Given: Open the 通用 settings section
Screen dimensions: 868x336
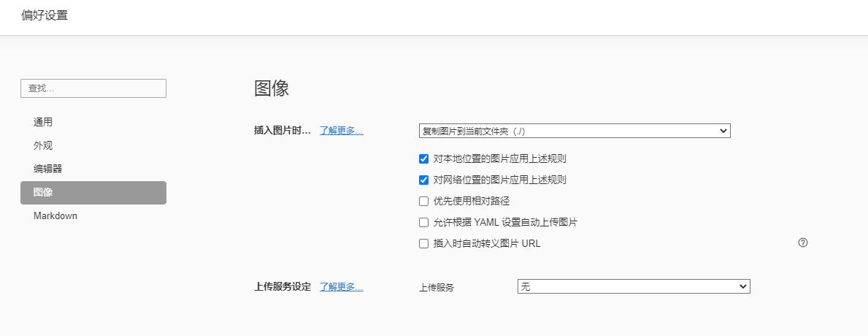Looking at the screenshot, I should tap(43, 122).
